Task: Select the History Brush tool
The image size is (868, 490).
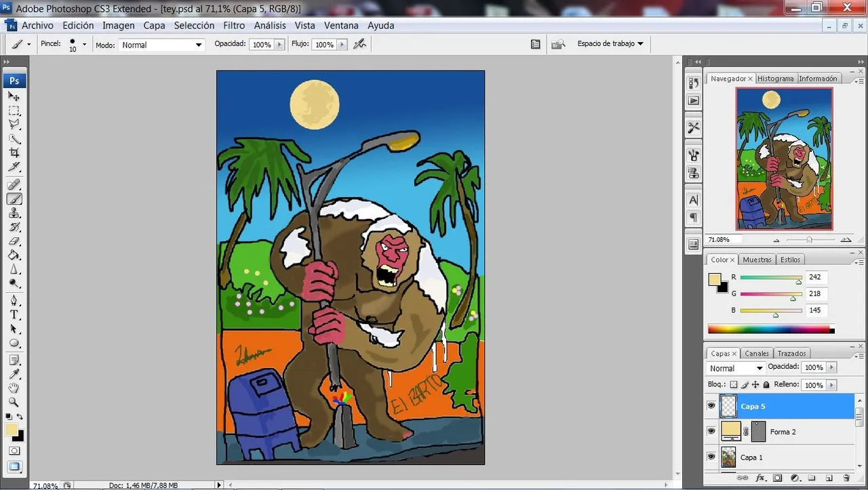Action: pyautogui.click(x=14, y=227)
